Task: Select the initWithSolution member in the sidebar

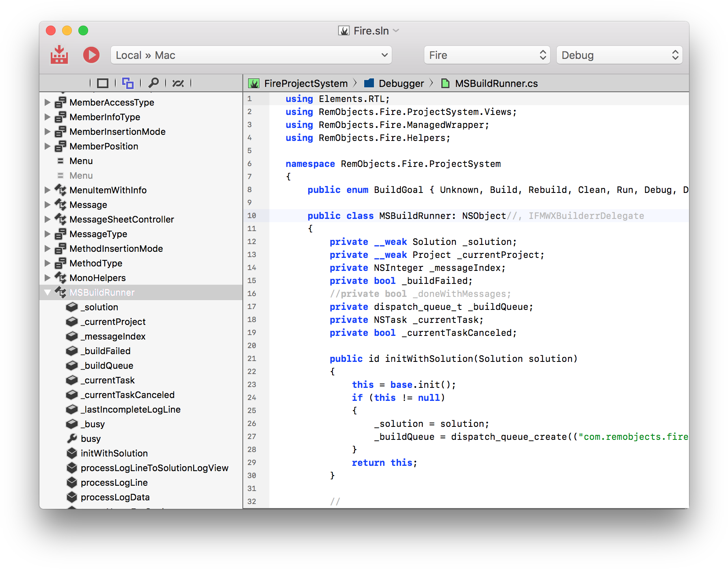Action: click(114, 453)
